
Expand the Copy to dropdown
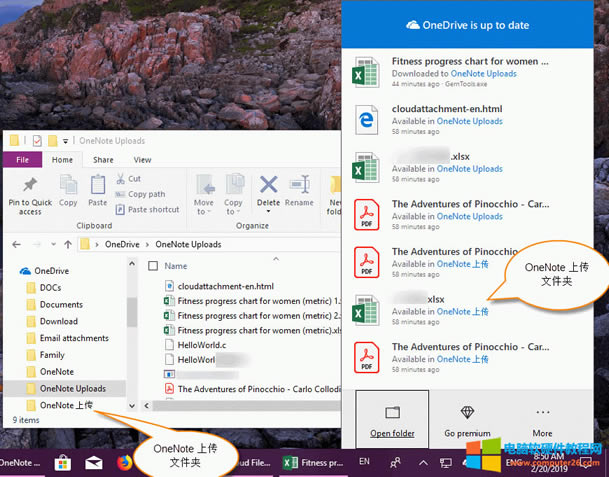pyautogui.click(x=234, y=207)
